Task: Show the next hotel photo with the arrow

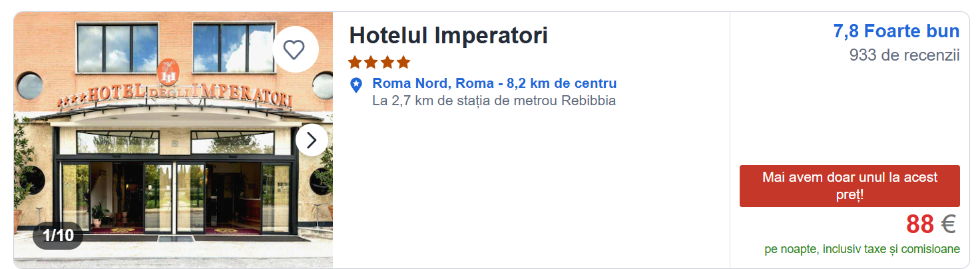Action: click(311, 140)
